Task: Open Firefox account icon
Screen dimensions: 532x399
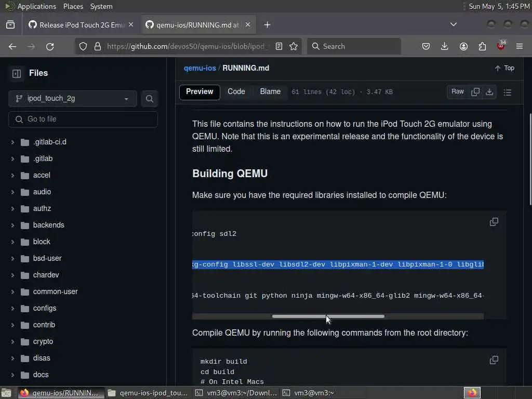Action: pyautogui.click(x=463, y=46)
